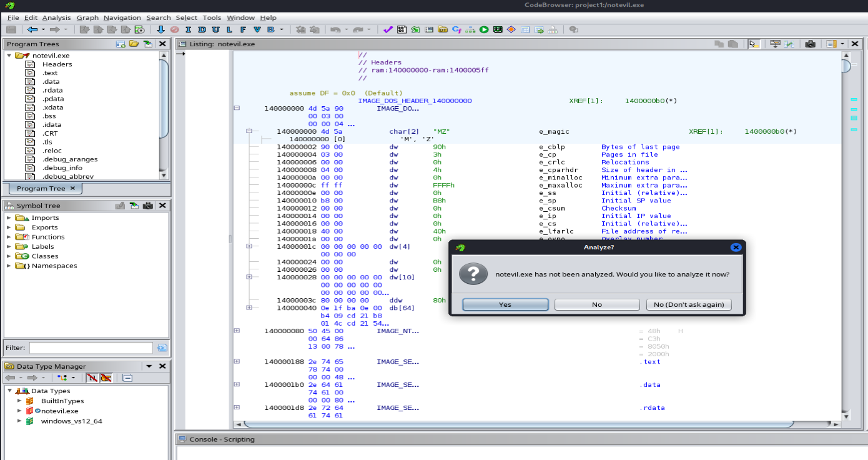868x460 pixels.
Task: Open the bytes viewer toolbar icon
Action: pos(402,29)
